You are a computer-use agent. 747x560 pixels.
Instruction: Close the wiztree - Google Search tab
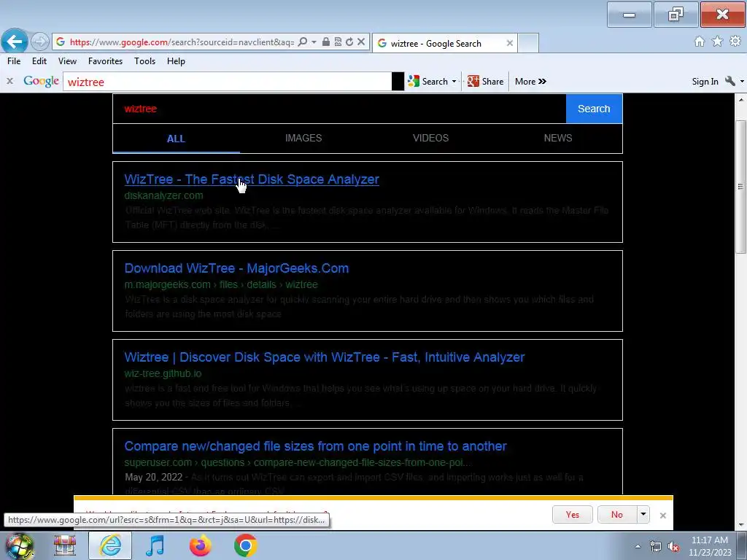click(x=510, y=43)
